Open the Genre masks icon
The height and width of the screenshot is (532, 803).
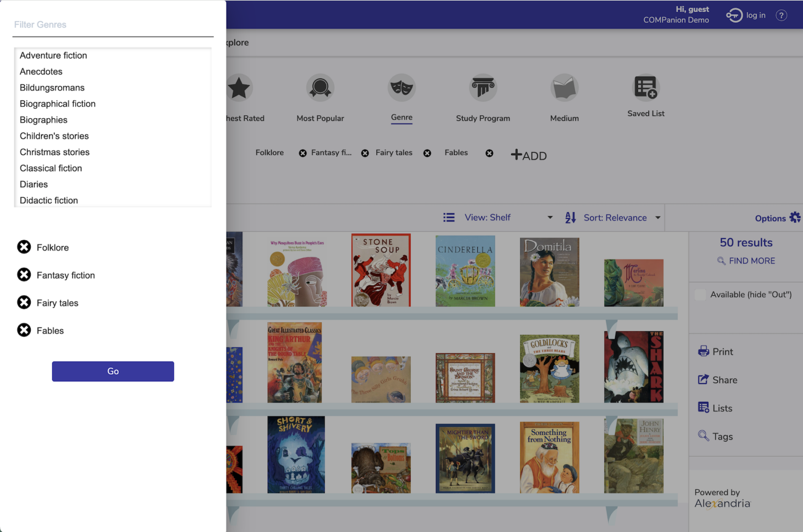(401, 88)
